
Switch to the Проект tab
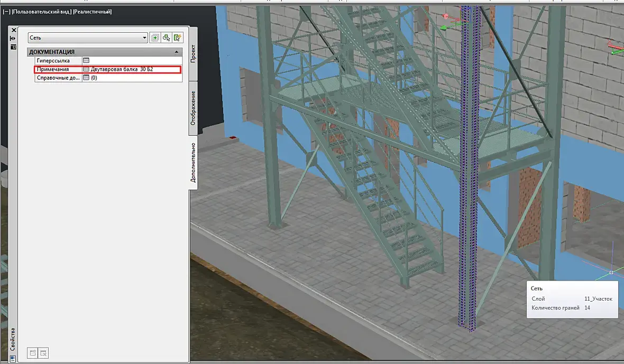(x=193, y=54)
